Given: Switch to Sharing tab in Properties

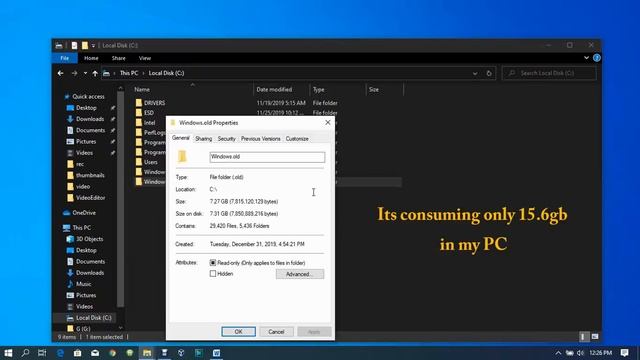Looking at the screenshot, I should coord(203,139).
